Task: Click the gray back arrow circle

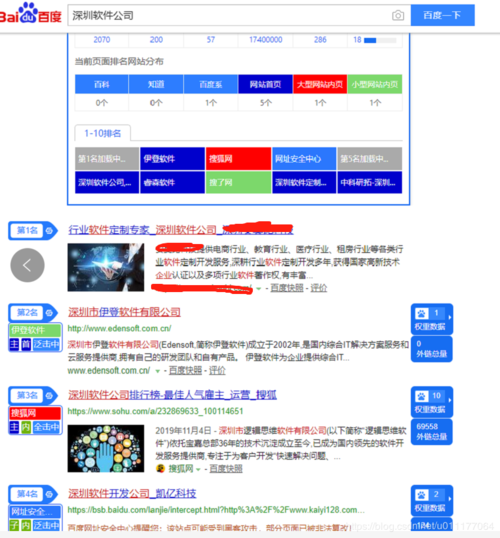Action: (x=27, y=265)
